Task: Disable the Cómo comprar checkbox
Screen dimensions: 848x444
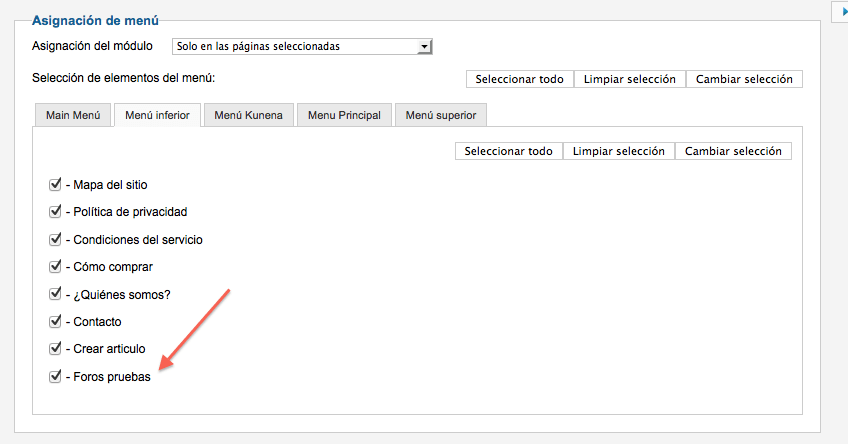Action: point(55,267)
